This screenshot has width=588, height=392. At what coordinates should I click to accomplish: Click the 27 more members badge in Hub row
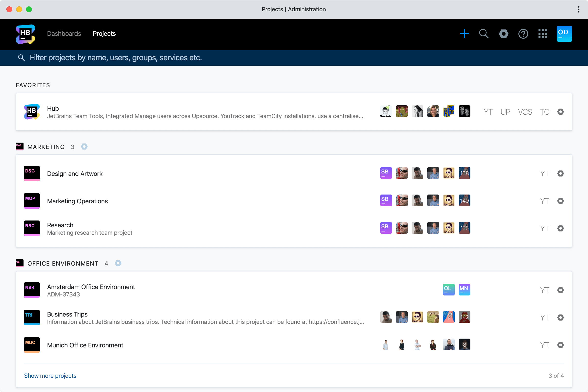click(x=464, y=111)
